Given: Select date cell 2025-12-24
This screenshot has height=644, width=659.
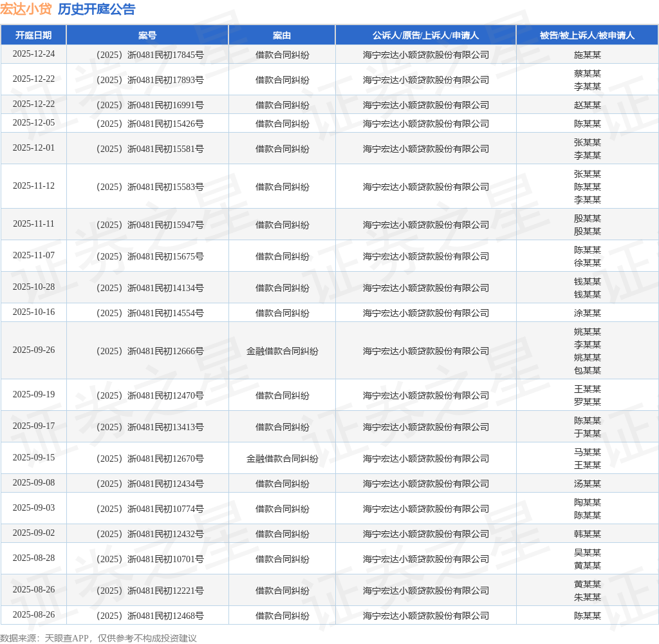Looking at the screenshot, I should click(33, 54).
